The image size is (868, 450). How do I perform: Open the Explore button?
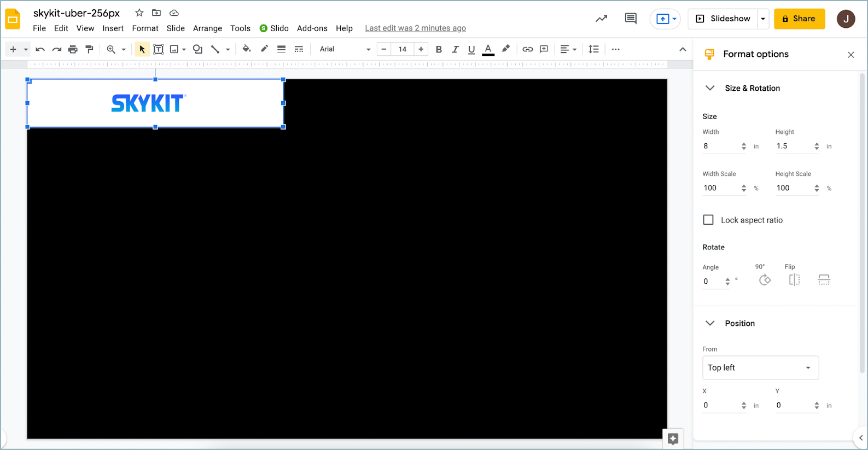tap(673, 439)
